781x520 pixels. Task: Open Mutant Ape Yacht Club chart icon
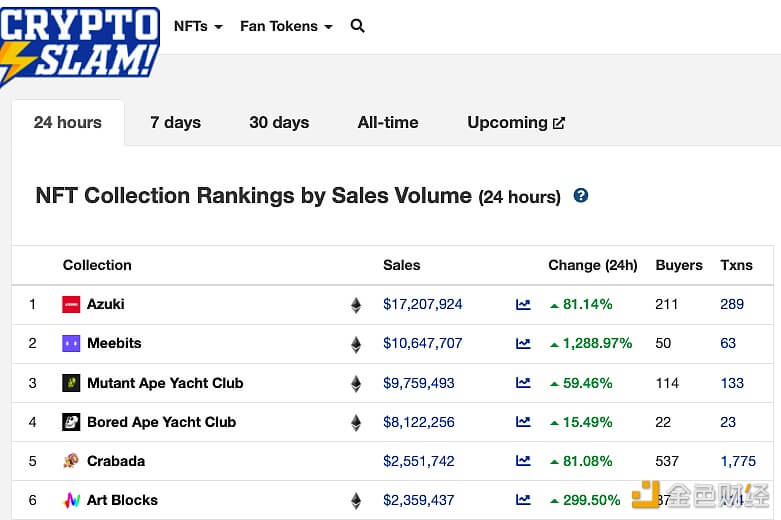click(x=523, y=383)
